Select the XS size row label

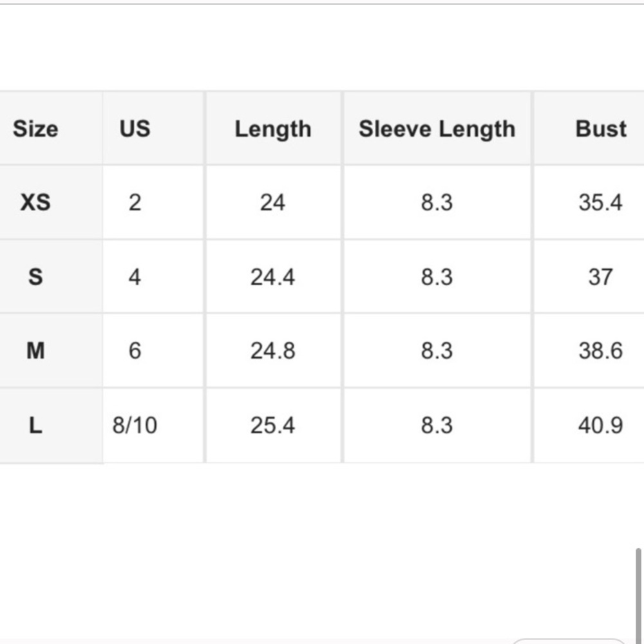35,202
